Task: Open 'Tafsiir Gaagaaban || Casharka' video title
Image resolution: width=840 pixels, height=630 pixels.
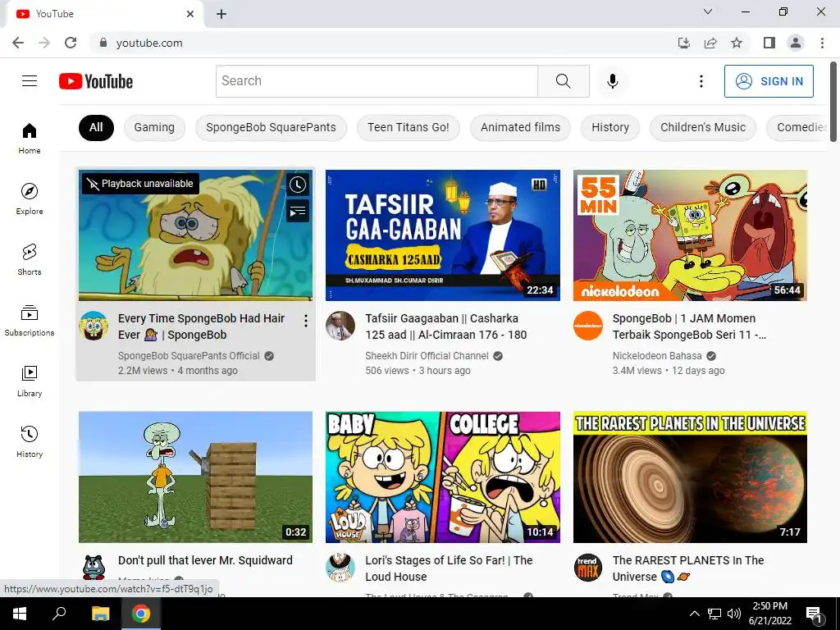Action: pos(445,326)
